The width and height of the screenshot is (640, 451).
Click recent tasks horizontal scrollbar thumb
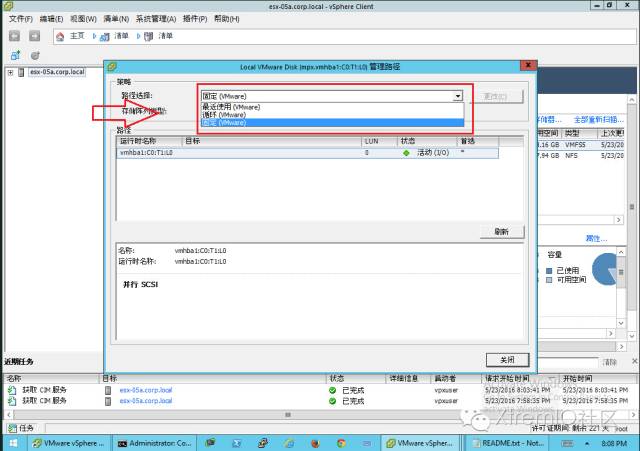click(x=287, y=415)
